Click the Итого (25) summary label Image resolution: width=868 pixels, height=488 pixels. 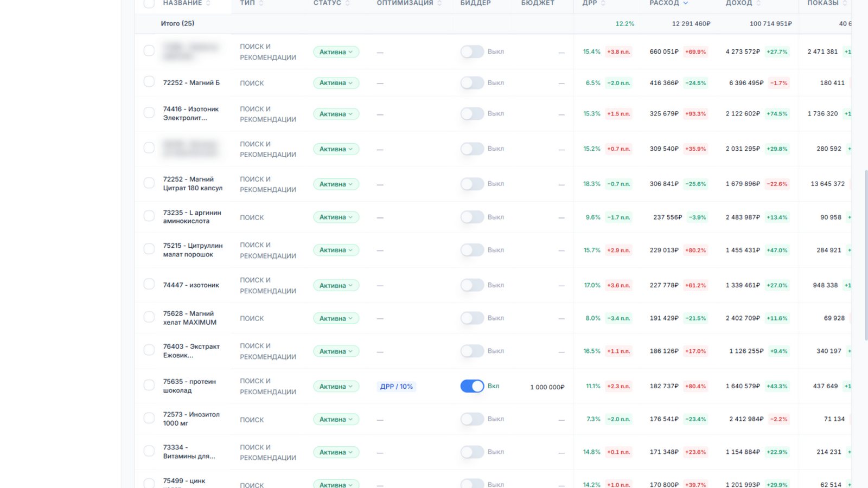point(177,23)
